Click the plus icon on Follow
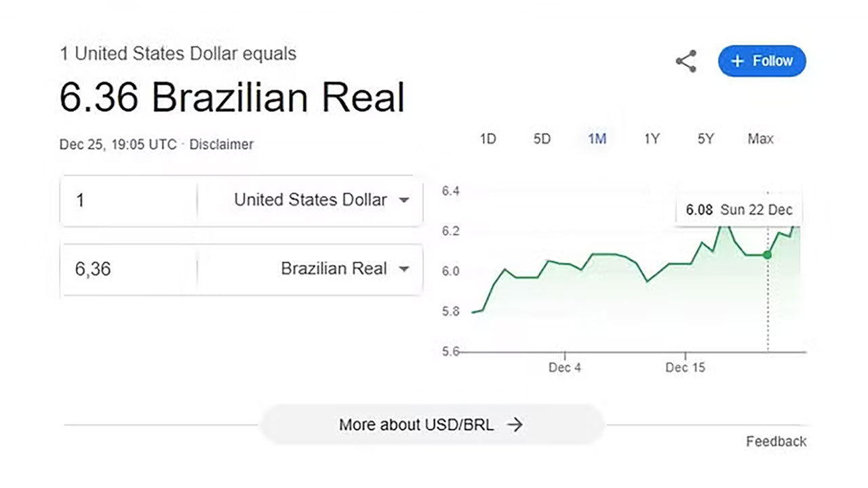The height and width of the screenshot is (488, 868). tap(737, 61)
